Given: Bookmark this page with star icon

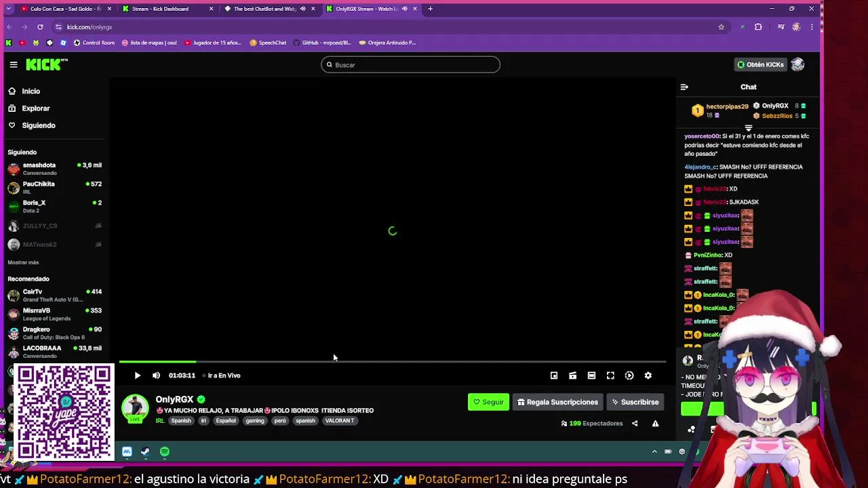Looking at the screenshot, I should [x=721, y=27].
